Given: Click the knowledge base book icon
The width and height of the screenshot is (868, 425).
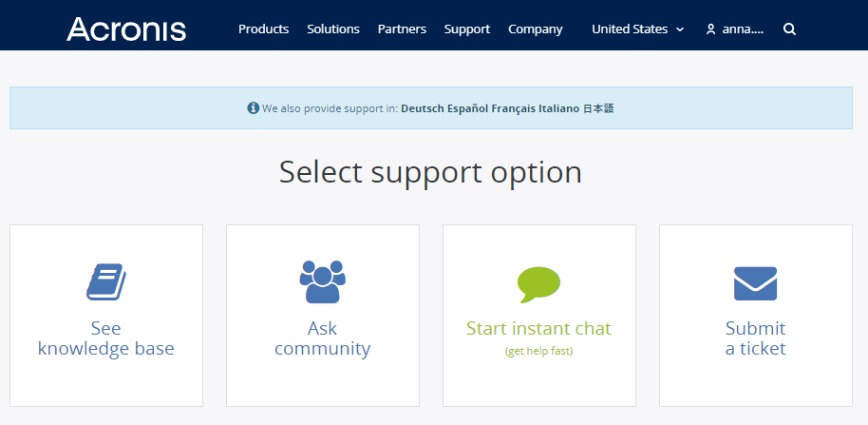Looking at the screenshot, I should click(x=106, y=282).
